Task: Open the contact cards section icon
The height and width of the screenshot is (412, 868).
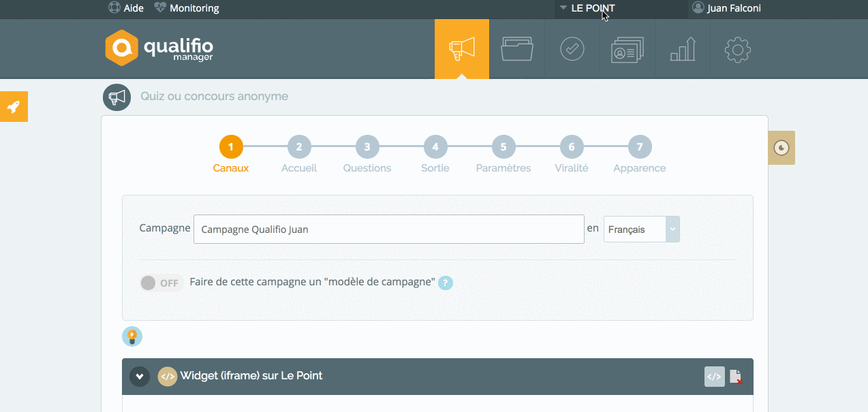Action: coord(627,49)
